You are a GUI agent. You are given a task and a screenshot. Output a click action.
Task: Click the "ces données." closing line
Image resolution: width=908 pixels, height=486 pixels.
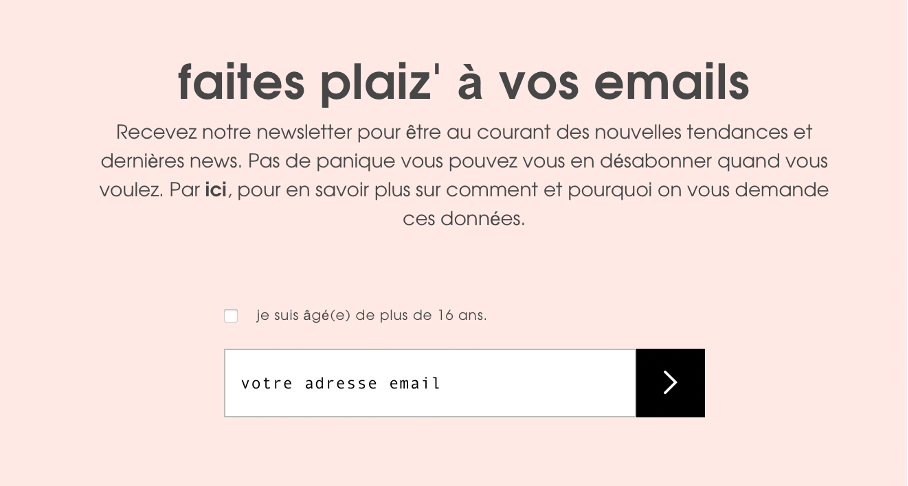tap(464, 218)
